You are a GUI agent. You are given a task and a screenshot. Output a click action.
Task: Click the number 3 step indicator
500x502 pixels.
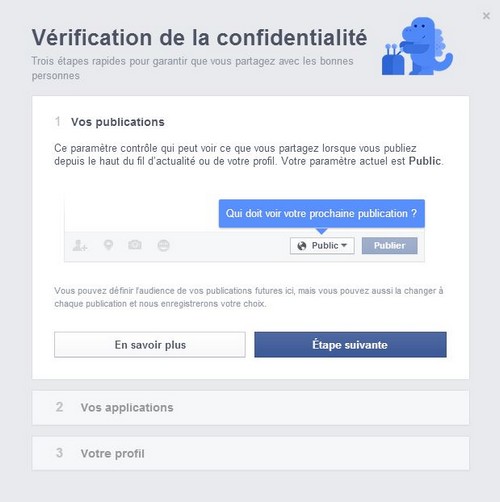(59, 453)
